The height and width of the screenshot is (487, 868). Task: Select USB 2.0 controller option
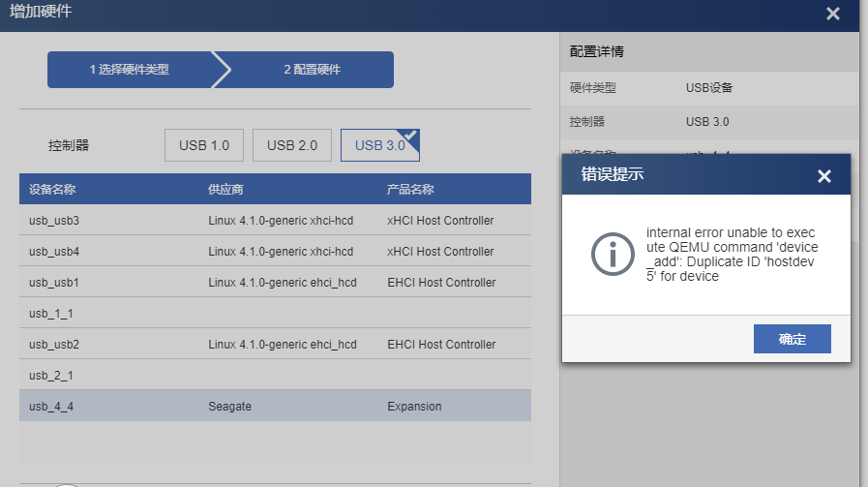pyautogui.click(x=292, y=145)
